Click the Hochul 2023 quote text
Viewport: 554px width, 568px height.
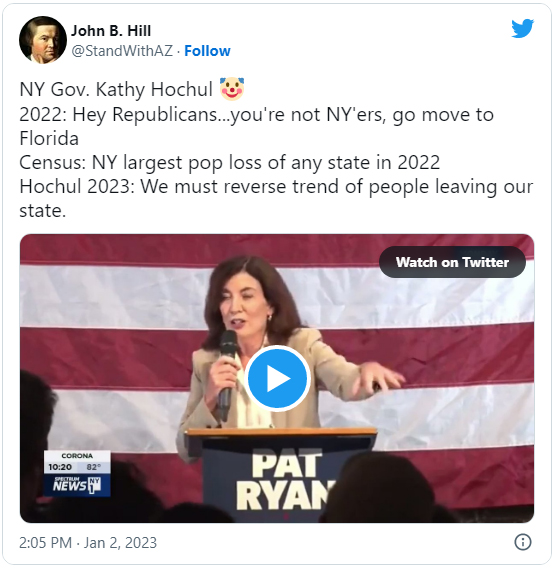(x=276, y=199)
